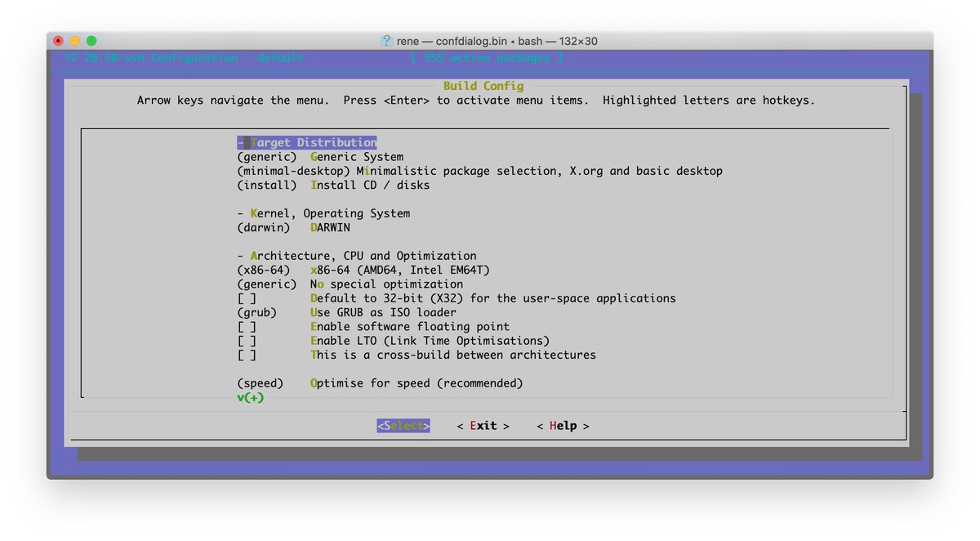The width and height of the screenshot is (980, 541).
Task: Click the Exit button
Action: click(483, 426)
